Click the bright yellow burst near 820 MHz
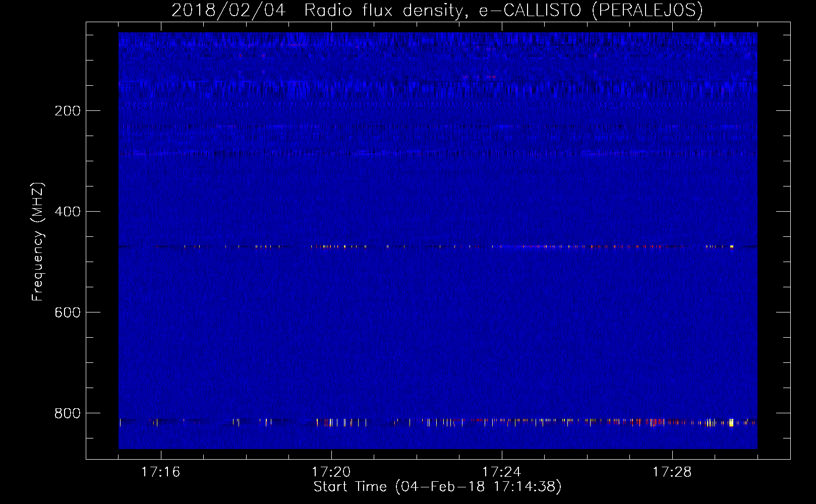Viewport: 816px width, 504px height. [x=731, y=422]
